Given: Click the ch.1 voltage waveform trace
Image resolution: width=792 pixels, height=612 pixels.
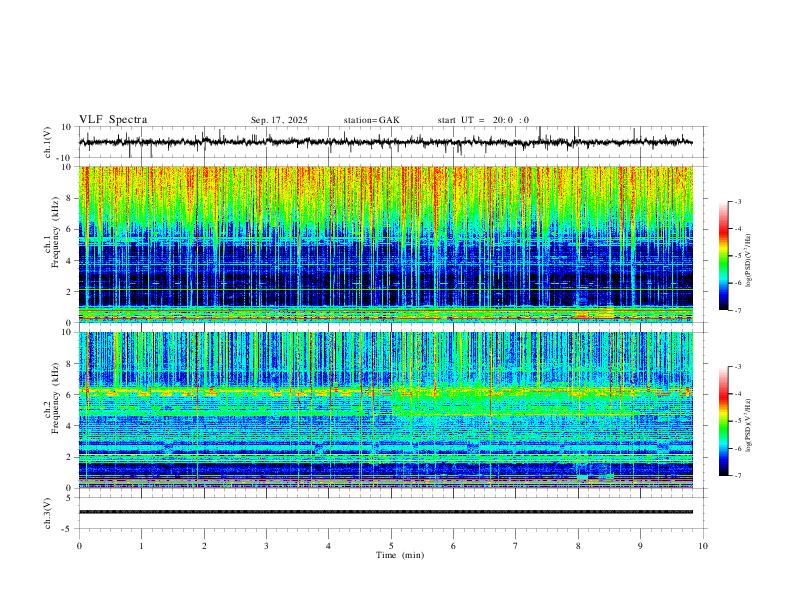Looking at the screenshot, I should [386, 142].
